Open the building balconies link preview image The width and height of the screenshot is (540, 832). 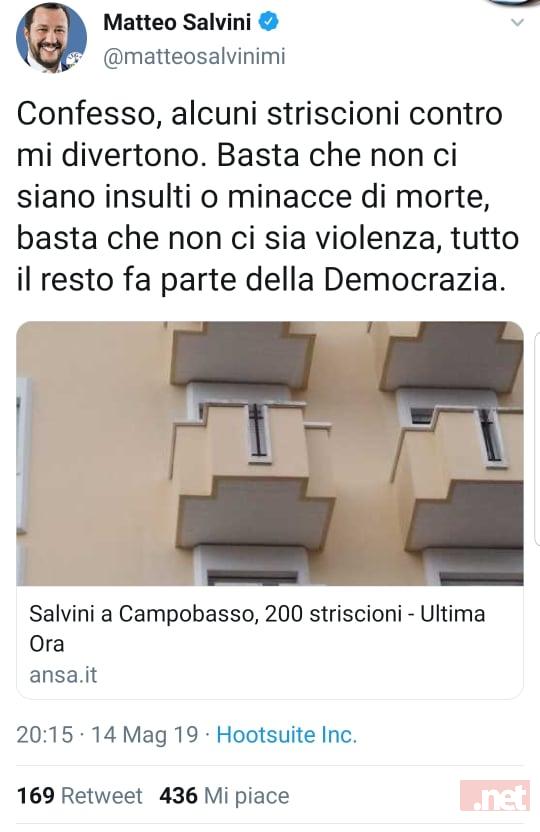(x=270, y=453)
